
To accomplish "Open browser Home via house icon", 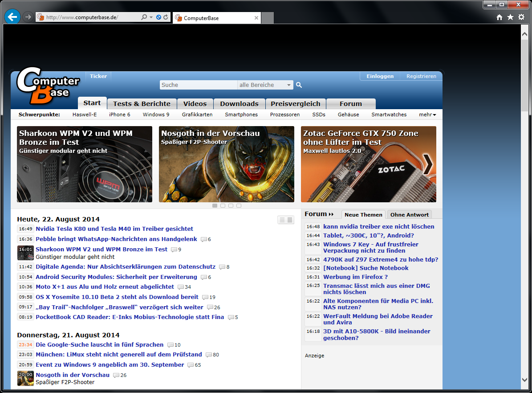I will [x=500, y=17].
